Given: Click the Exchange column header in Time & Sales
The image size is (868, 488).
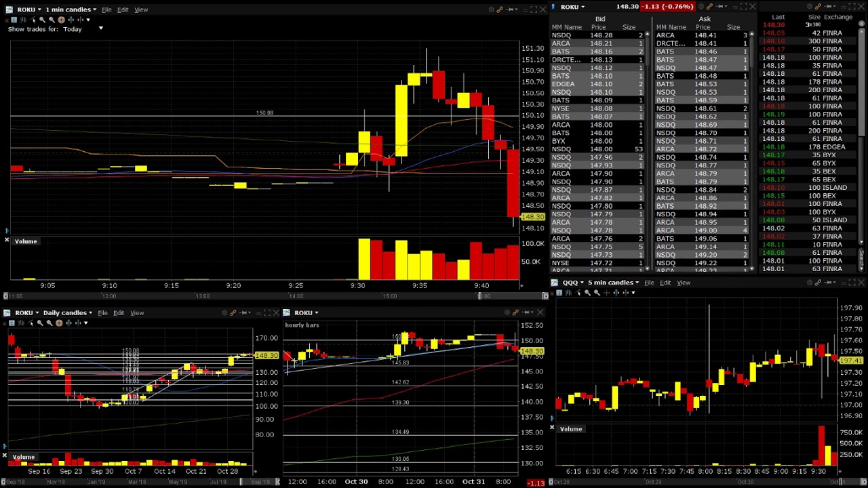Looking at the screenshot, I should [838, 17].
